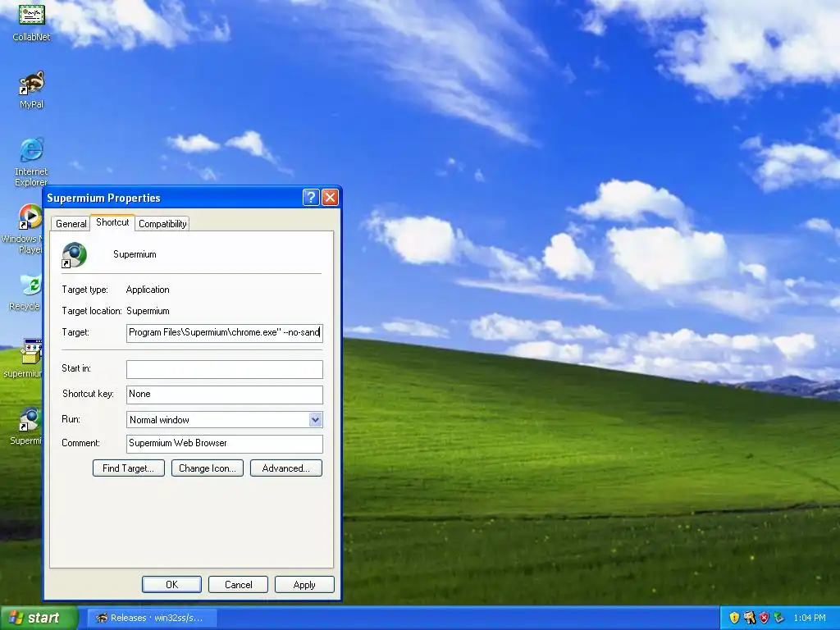Confirm with the OK button

[172, 584]
